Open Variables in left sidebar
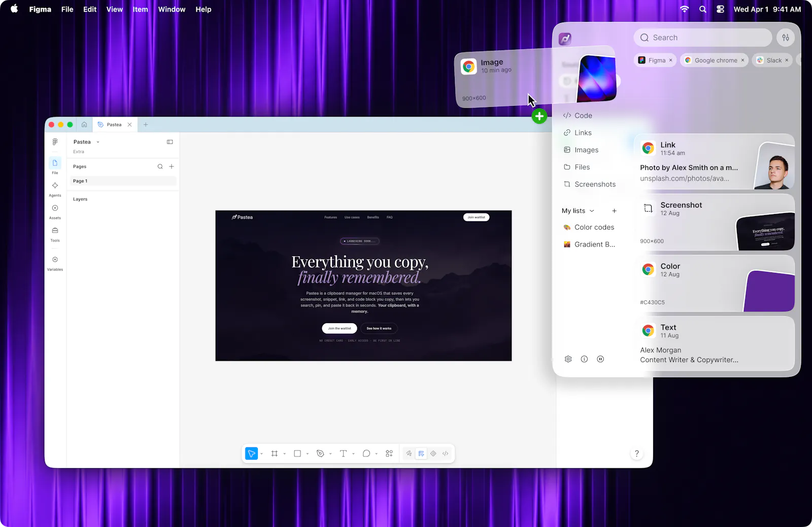This screenshot has width=812, height=527. point(55,263)
